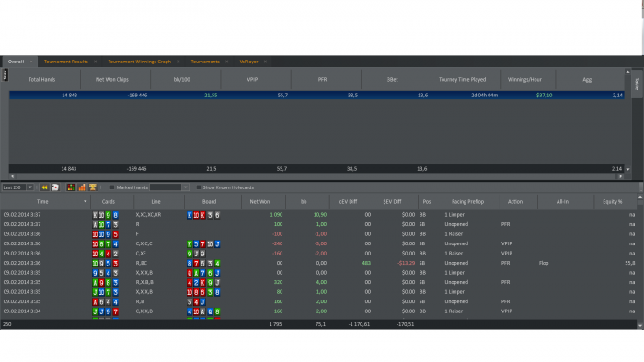Select hand with line X,XC,XC,XR
The height and width of the screenshot is (362, 644).
point(318,215)
